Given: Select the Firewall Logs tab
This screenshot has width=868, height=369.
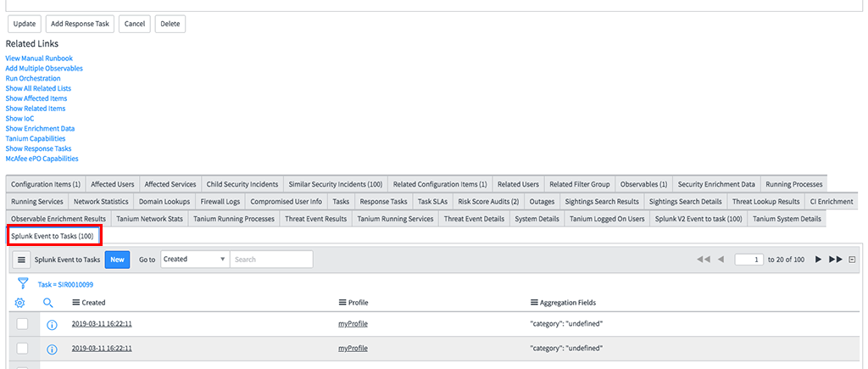Looking at the screenshot, I should 220,202.
